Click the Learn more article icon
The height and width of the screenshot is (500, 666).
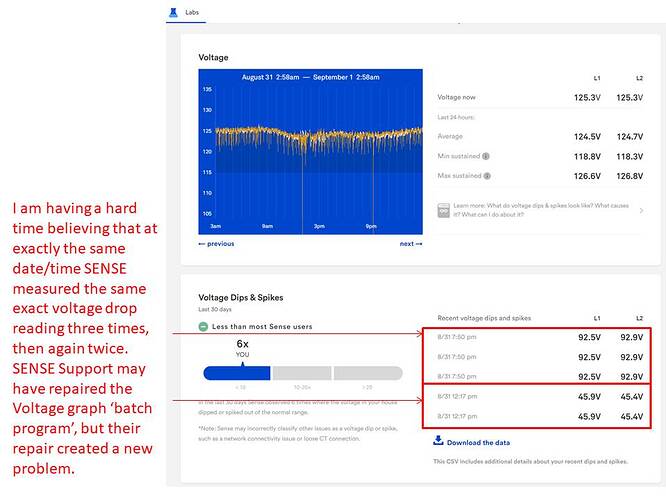443,210
